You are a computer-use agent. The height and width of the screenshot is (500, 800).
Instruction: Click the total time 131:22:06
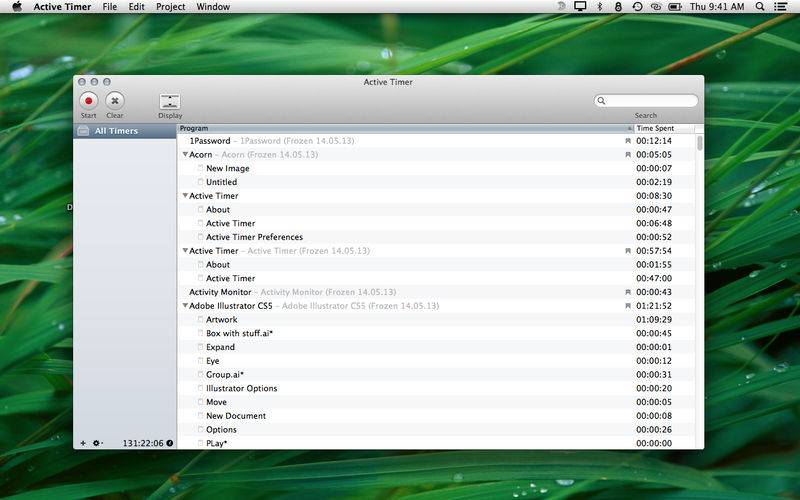[x=143, y=443]
